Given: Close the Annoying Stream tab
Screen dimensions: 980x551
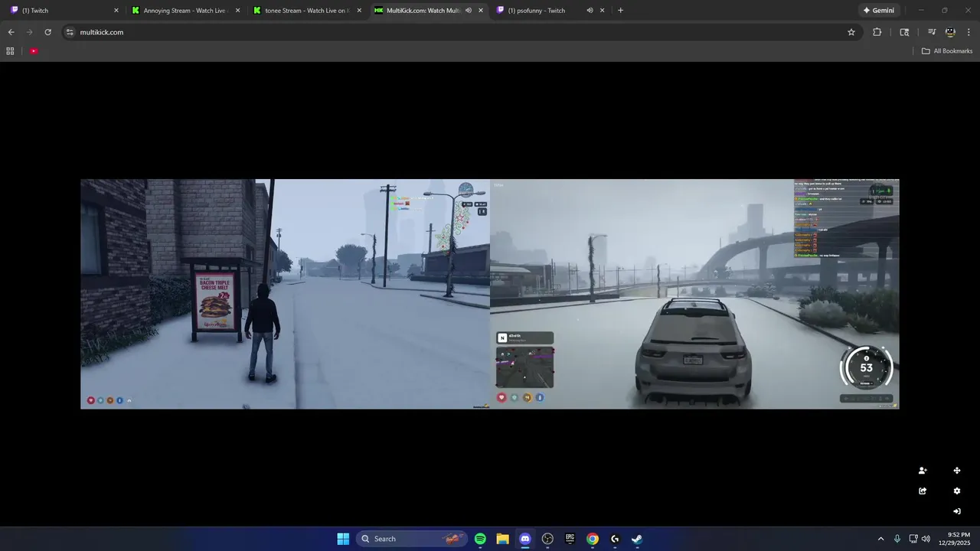Looking at the screenshot, I should (x=237, y=11).
